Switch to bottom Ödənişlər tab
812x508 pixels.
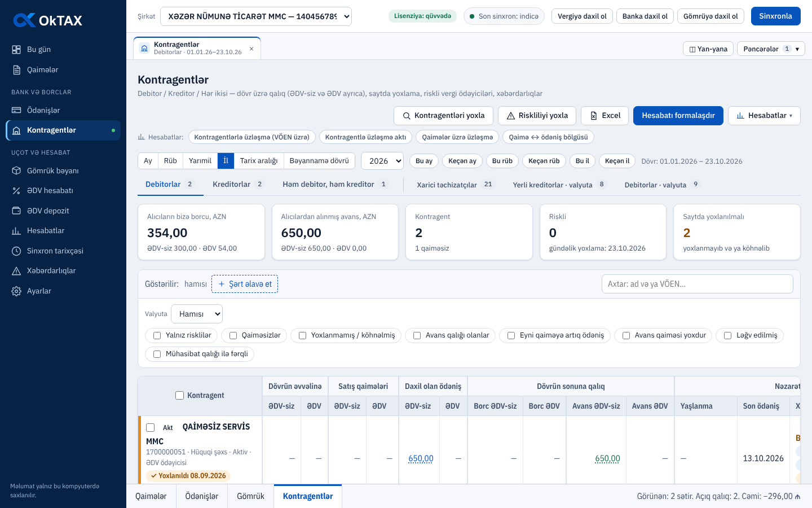click(x=202, y=496)
